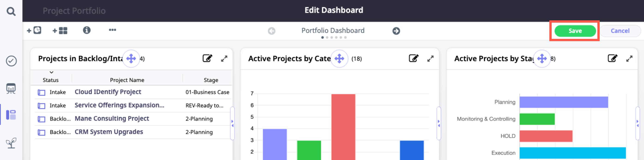Viewport: 644px width, 160px height.
Task: Expand the chevron above the Status column
Action: (x=51, y=72)
